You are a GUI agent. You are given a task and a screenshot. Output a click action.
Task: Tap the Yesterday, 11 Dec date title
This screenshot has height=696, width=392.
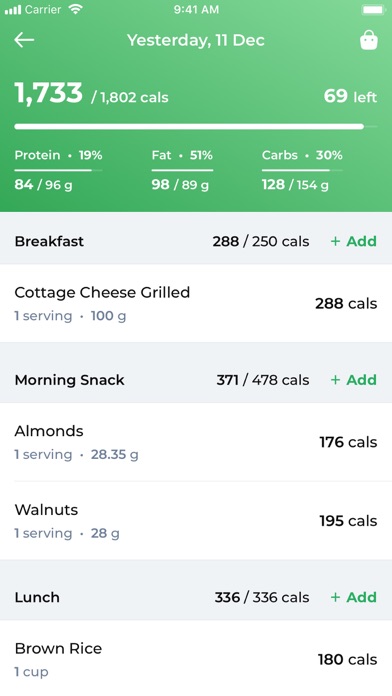(196, 40)
